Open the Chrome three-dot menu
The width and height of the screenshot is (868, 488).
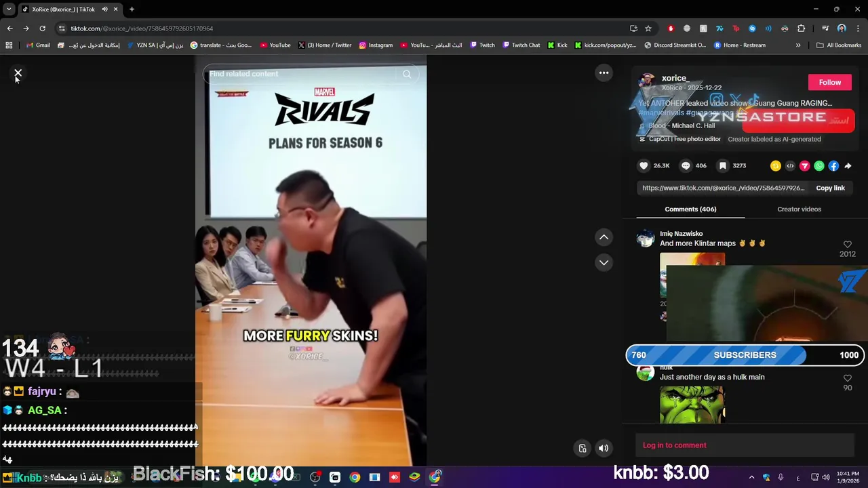pyautogui.click(x=859, y=28)
